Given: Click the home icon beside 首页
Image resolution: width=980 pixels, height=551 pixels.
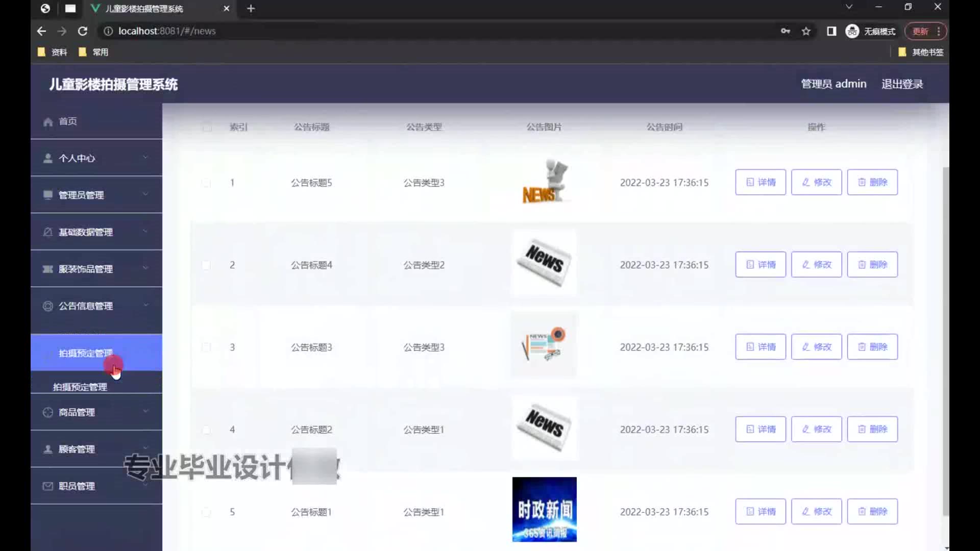Looking at the screenshot, I should click(x=48, y=122).
